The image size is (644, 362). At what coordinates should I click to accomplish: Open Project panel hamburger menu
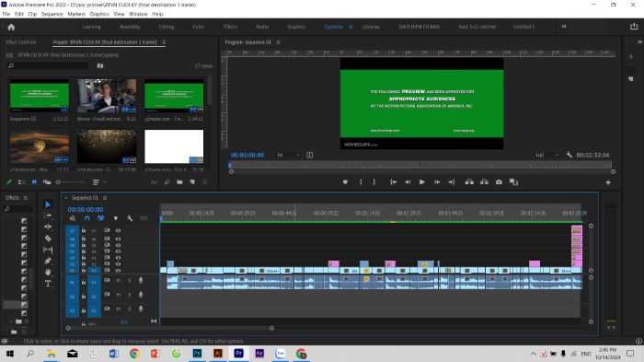pyautogui.click(x=164, y=42)
